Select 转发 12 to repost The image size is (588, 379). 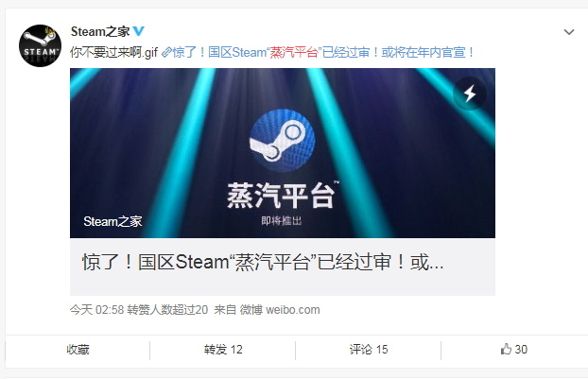tap(223, 350)
